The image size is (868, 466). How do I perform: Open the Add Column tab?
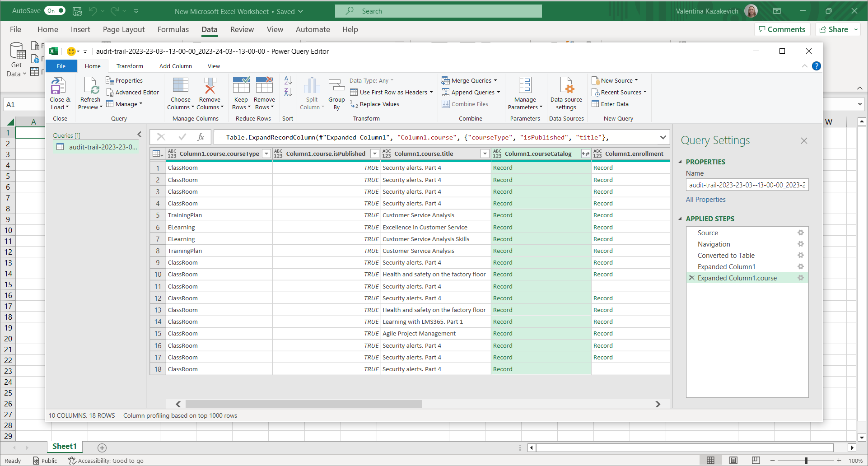[175, 66]
